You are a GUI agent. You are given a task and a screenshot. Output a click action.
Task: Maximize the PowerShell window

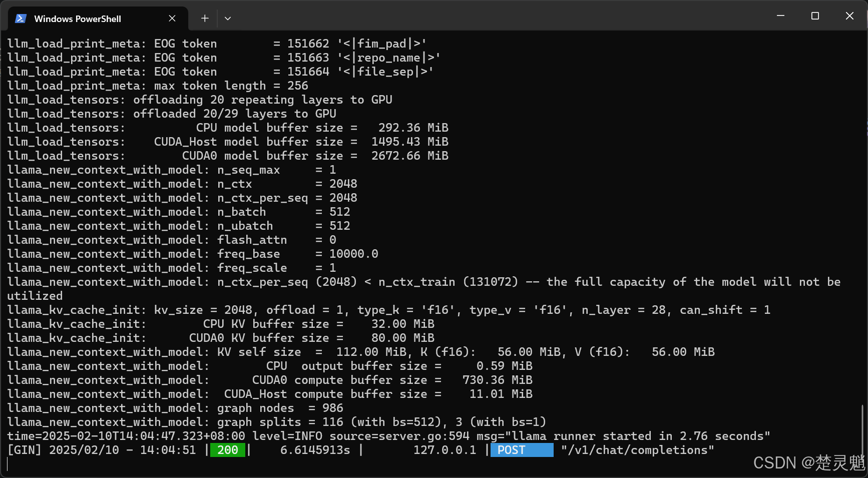click(815, 16)
